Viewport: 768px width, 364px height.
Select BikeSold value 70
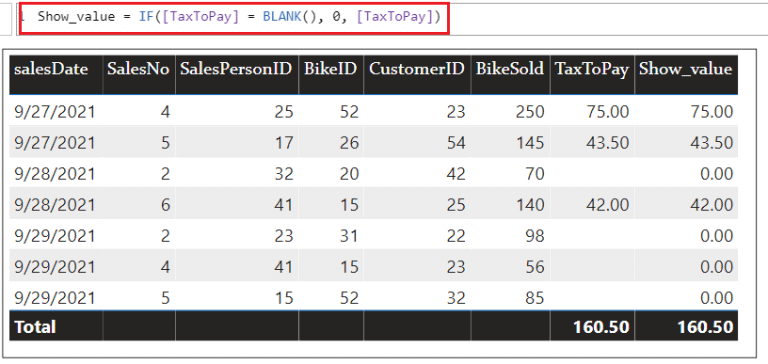(534, 174)
